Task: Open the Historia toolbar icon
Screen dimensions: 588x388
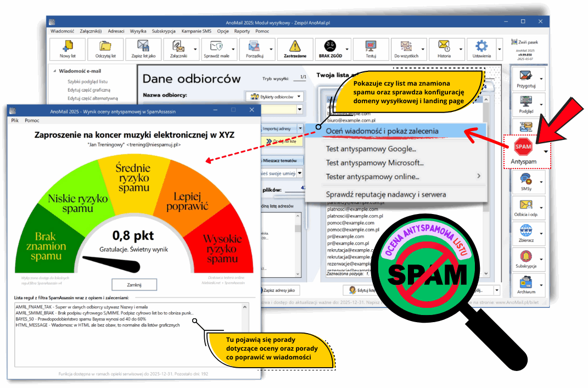Action: coord(444,49)
